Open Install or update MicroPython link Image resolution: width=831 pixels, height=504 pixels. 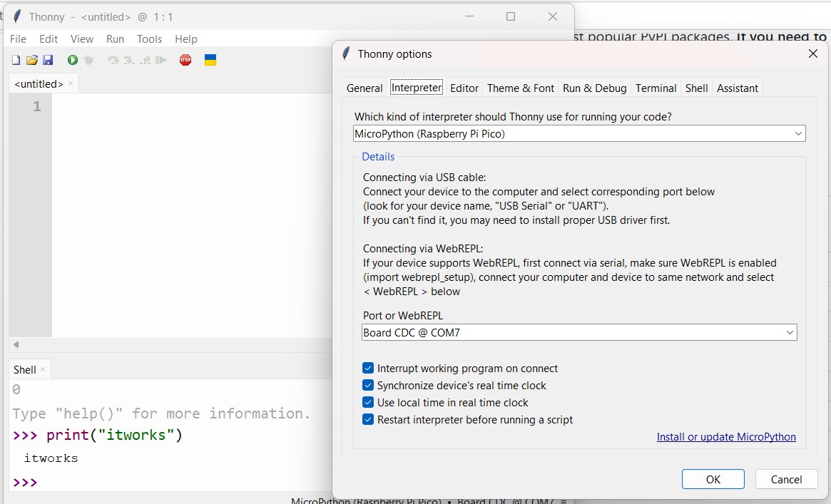tap(726, 437)
